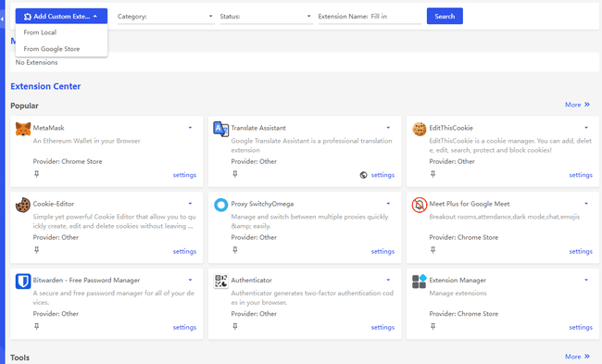Click the Extension Center heading
This screenshot has width=602, height=364.
tap(45, 86)
